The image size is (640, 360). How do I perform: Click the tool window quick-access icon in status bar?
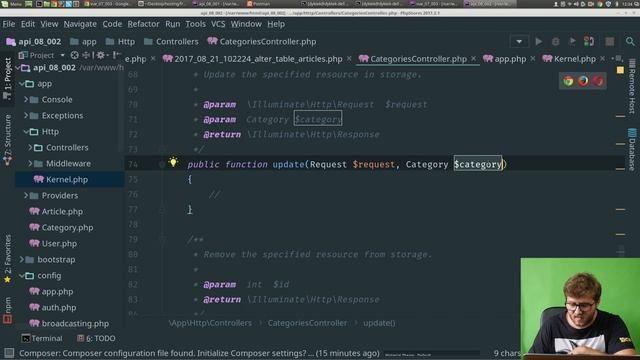click(x=9, y=353)
